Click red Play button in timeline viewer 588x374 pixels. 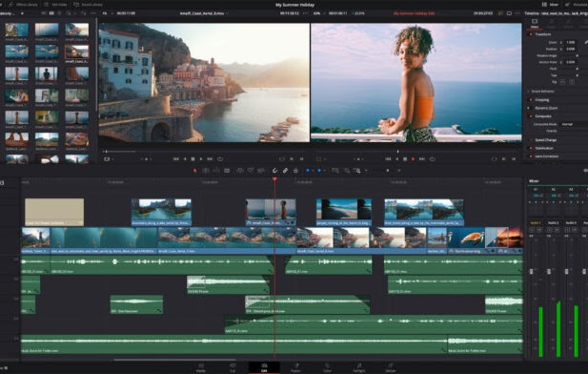414,159
